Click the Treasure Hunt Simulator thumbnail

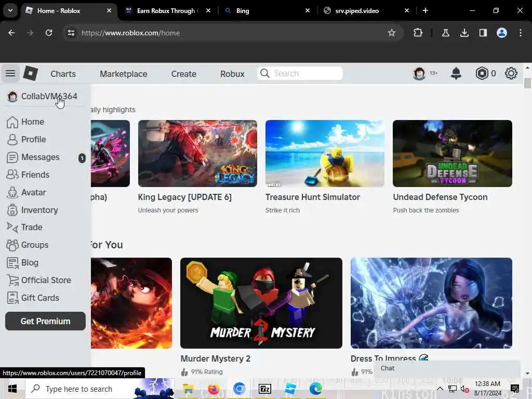pyautogui.click(x=325, y=153)
